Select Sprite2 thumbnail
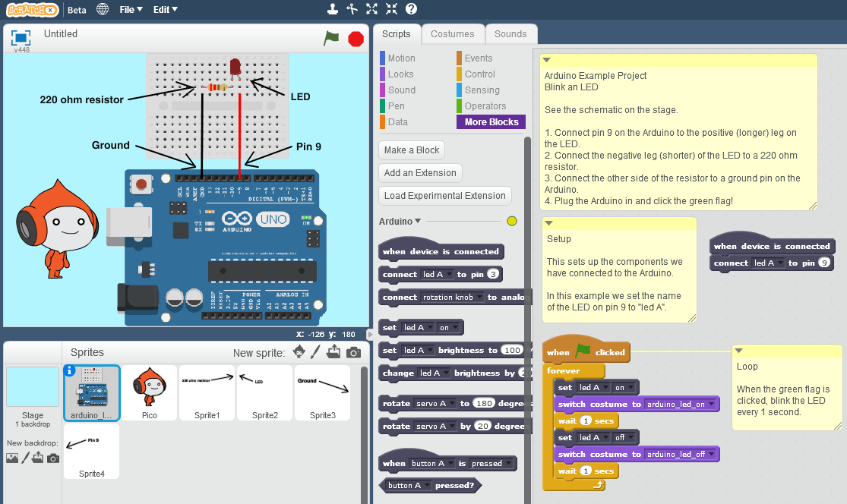The width and height of the screenshot is (847, 504). tap(265, 393)
